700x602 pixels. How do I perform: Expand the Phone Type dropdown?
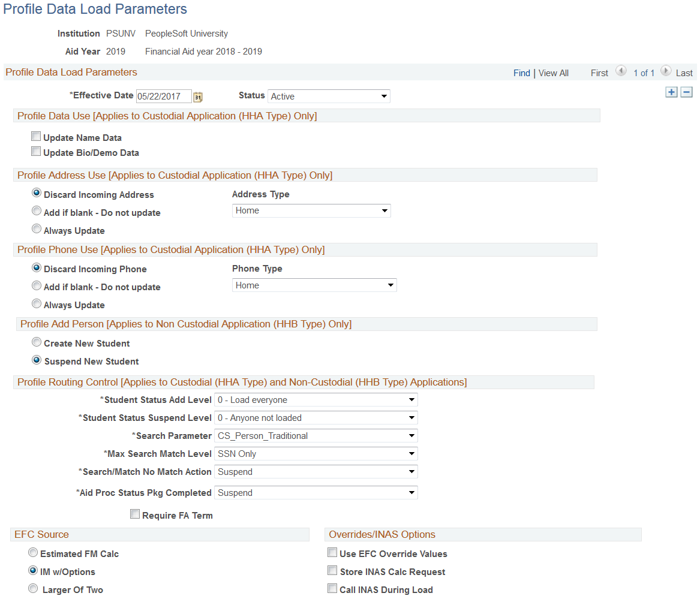point(387,285)
